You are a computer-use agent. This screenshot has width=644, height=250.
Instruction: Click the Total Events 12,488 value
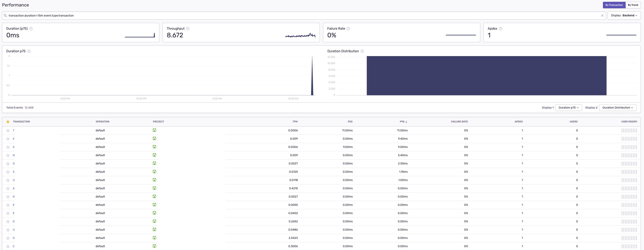point(29,108)
